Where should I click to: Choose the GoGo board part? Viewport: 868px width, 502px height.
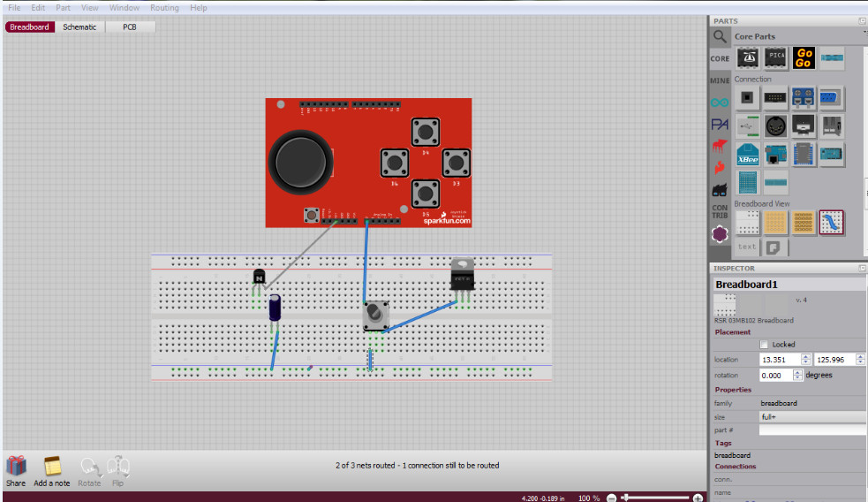[803, 58]
